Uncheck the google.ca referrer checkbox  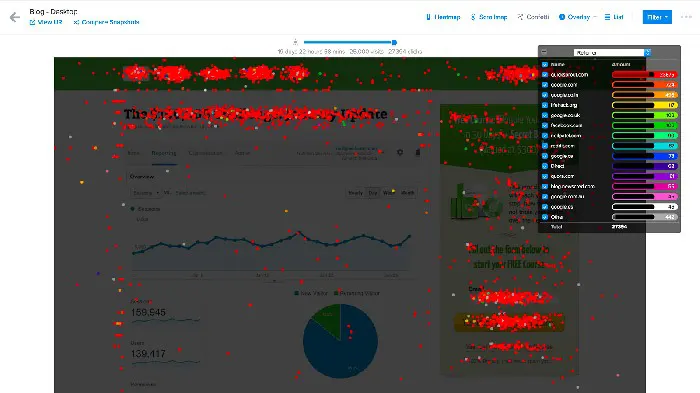[545, 156]
